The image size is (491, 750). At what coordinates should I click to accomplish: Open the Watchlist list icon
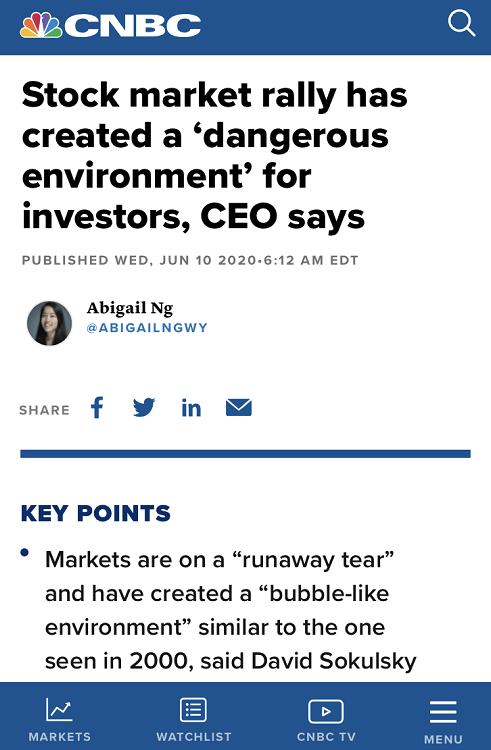(194, 709)
